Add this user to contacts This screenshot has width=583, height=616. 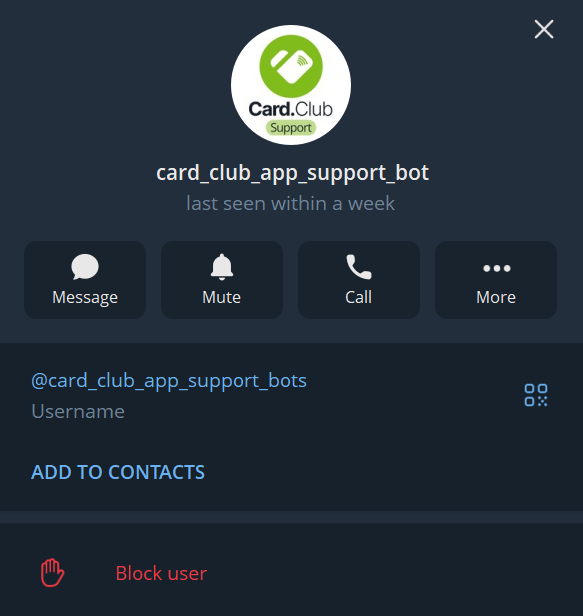click(118, 472)
